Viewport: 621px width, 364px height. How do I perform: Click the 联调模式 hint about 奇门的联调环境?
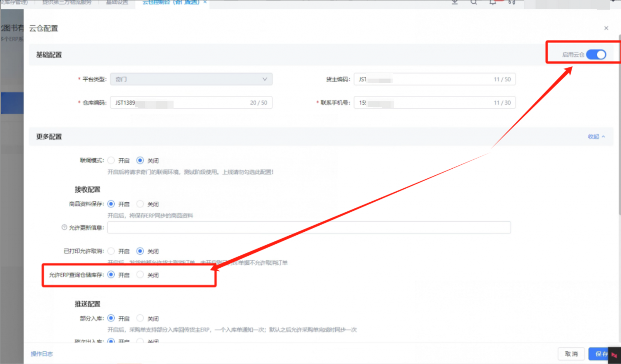pyautogui.click(x=190, y=172)
